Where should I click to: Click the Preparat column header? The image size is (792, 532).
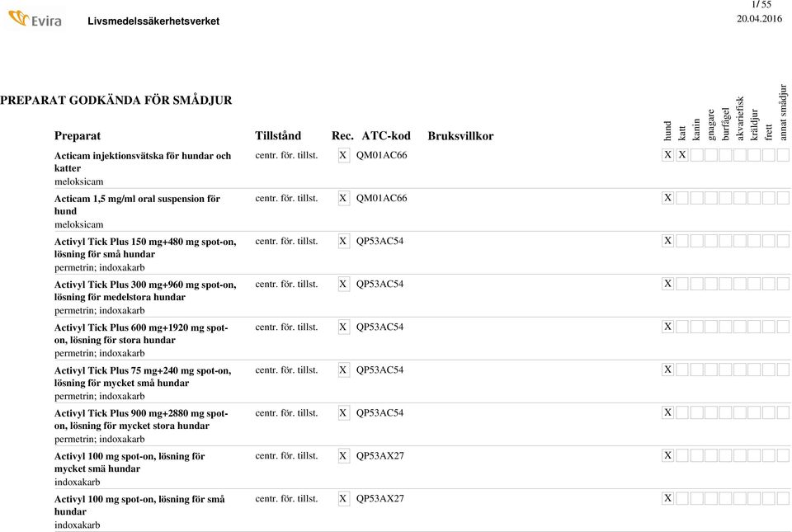click(x=78, y=135)
